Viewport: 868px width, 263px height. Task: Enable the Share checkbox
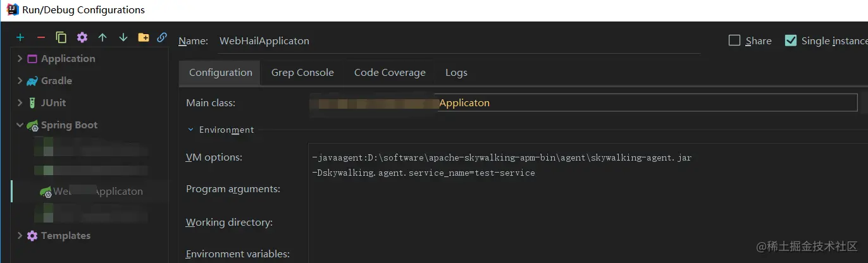(735, 40)
